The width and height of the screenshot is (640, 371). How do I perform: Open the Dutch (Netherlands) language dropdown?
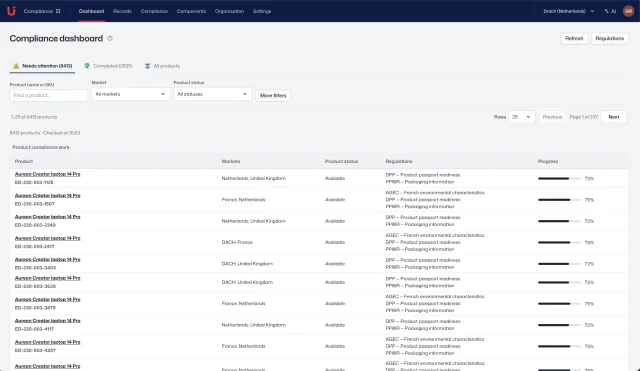click(x=569, y=11)
